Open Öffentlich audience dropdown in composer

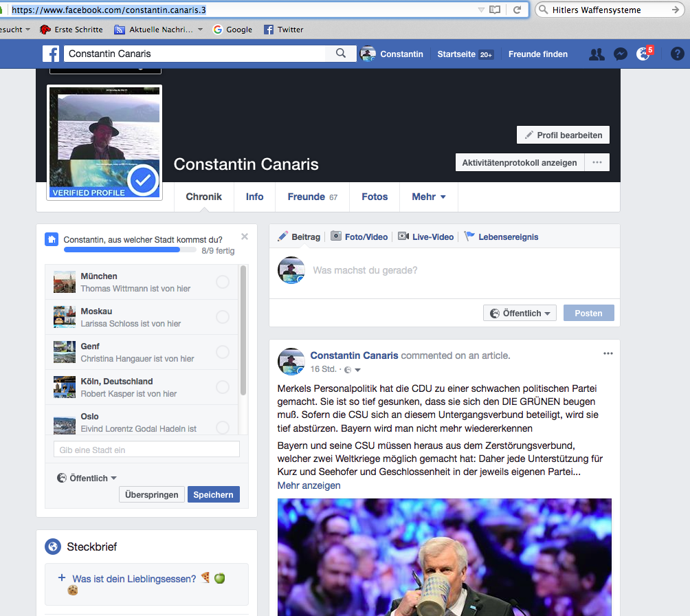click(520, 313)
